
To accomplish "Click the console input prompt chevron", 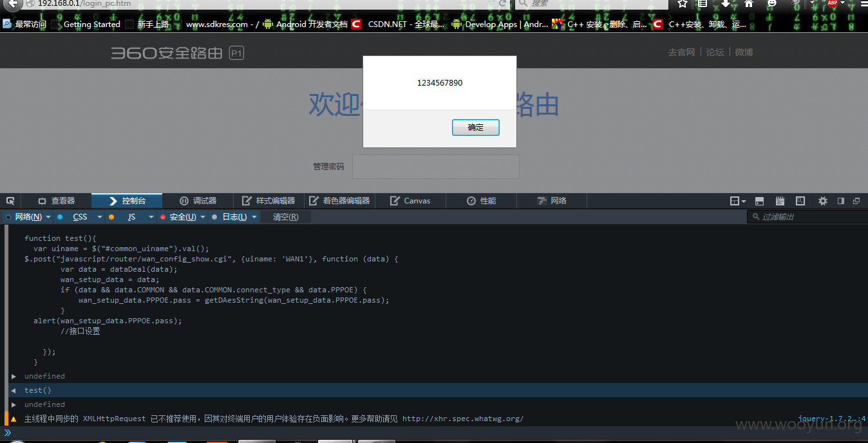I will pyautogui.click(x=8, y=433).
